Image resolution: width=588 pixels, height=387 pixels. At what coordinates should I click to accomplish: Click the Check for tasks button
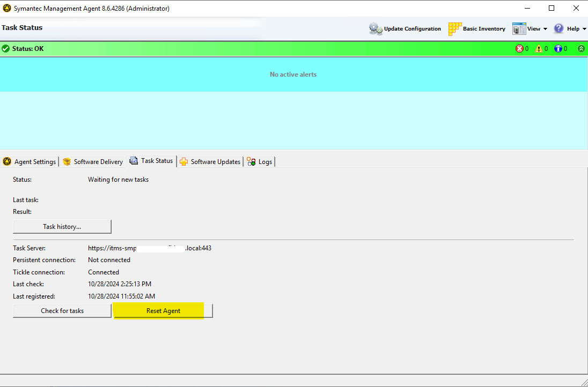pyautogui.click(x=62, y=311)
